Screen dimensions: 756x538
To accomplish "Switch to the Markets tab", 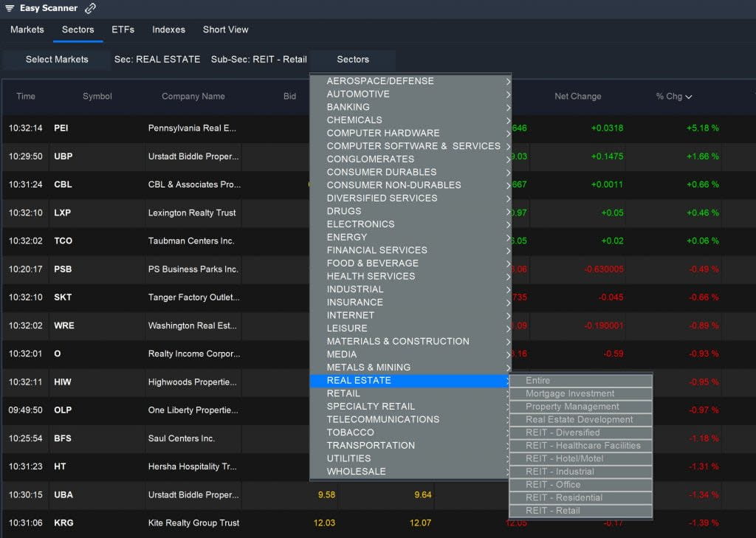I will coord(27,30).
